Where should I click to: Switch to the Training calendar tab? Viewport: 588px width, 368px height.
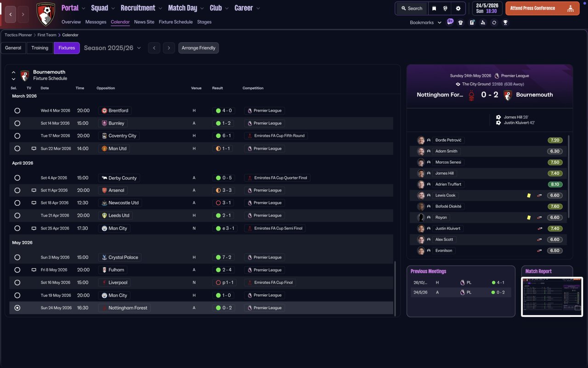[40, 48]
